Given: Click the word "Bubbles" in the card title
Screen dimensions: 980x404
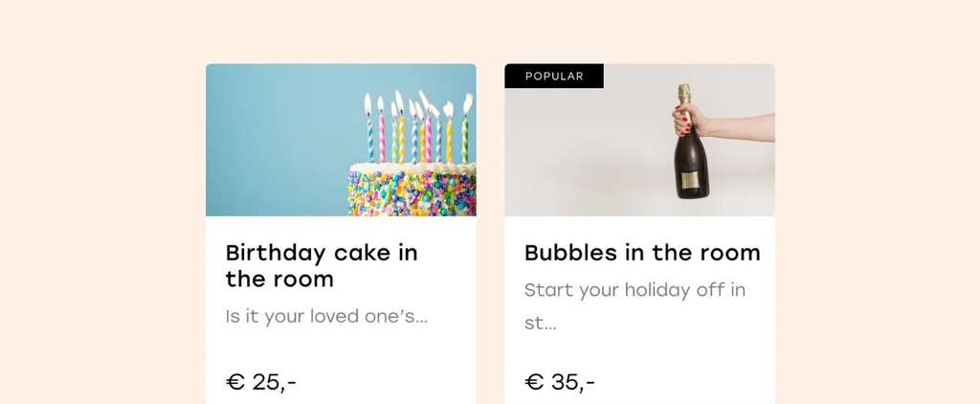Looking at the screenshot, I should point(571,253).
